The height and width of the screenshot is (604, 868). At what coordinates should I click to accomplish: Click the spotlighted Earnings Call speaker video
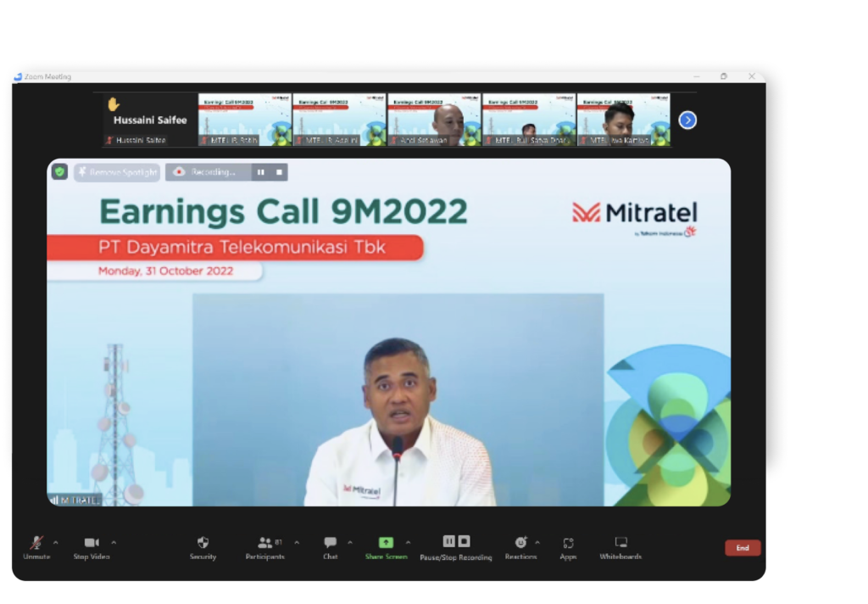388,333
